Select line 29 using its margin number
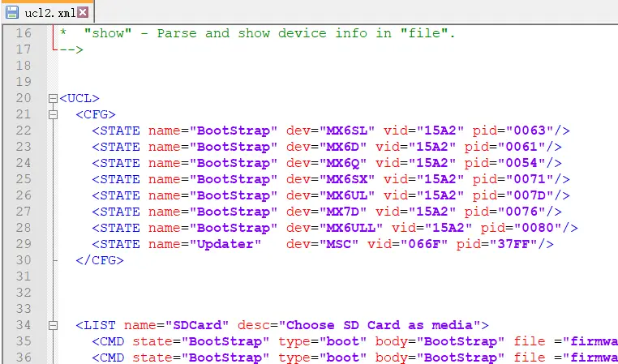This screenshot has width=618, height=364. click(x=24, y=244)
